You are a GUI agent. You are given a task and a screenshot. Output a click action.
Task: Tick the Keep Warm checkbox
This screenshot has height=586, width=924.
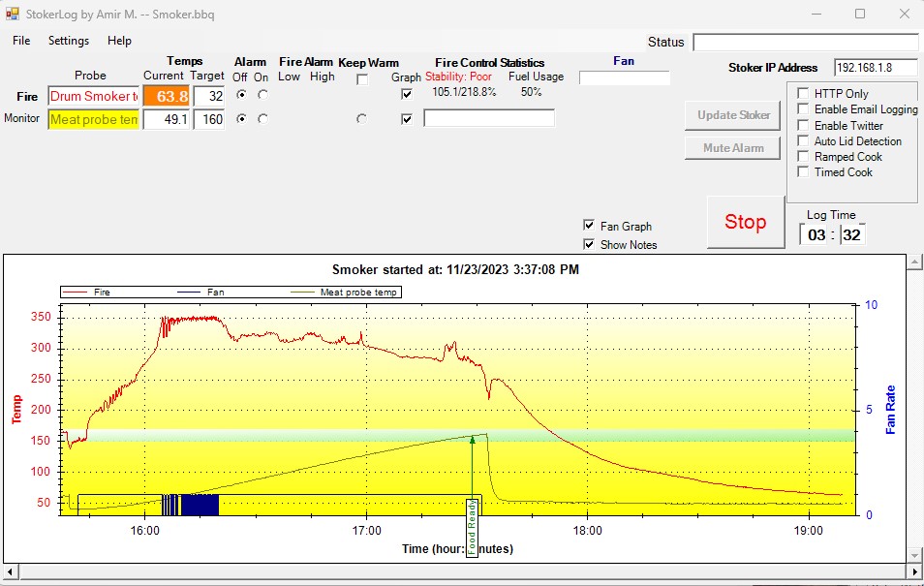362,79
